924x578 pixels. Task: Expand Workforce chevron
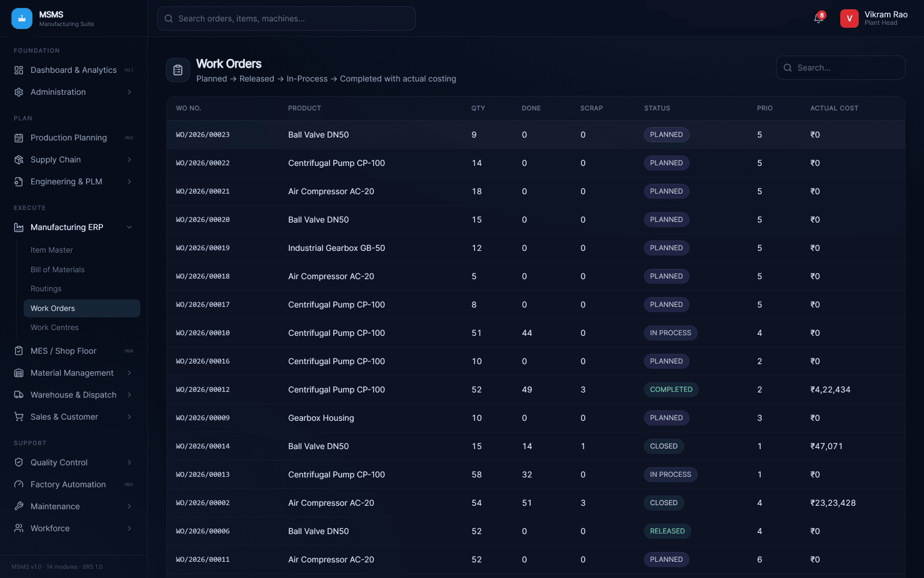[129, 528]
